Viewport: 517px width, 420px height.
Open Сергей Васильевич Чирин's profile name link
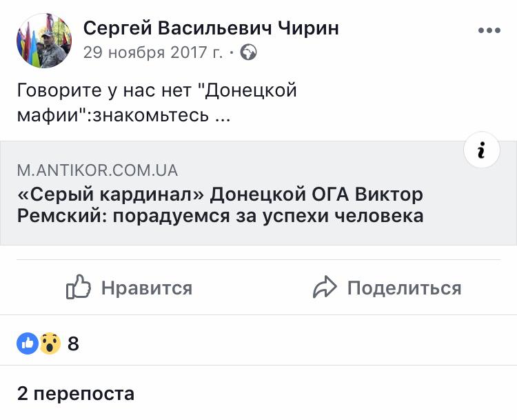click(x=211, y=28)
